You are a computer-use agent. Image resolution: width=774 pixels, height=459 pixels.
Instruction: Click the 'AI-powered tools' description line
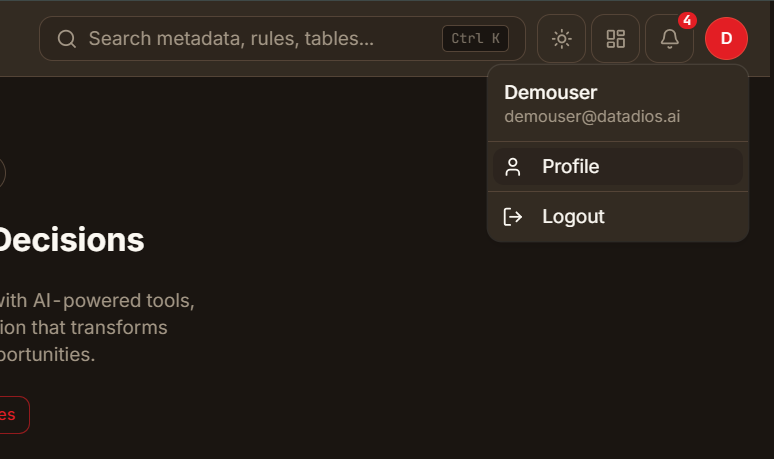(x=97, y=301)
